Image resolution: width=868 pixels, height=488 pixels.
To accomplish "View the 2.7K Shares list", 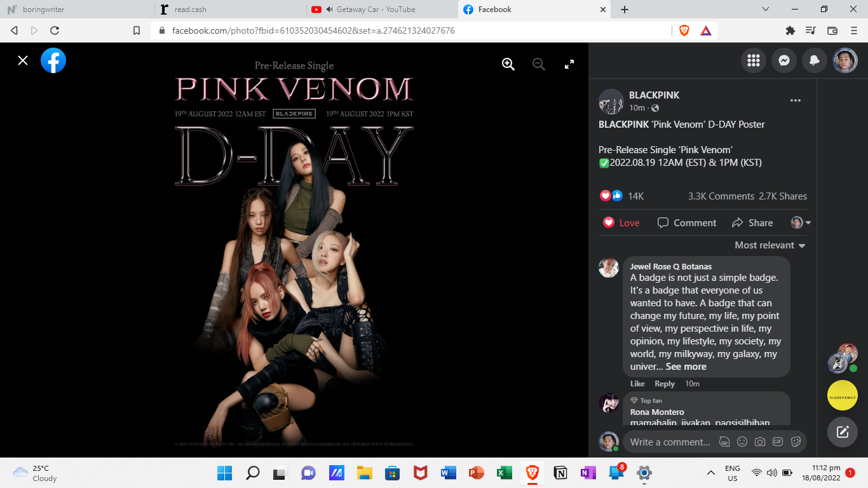I will [783, 196].
